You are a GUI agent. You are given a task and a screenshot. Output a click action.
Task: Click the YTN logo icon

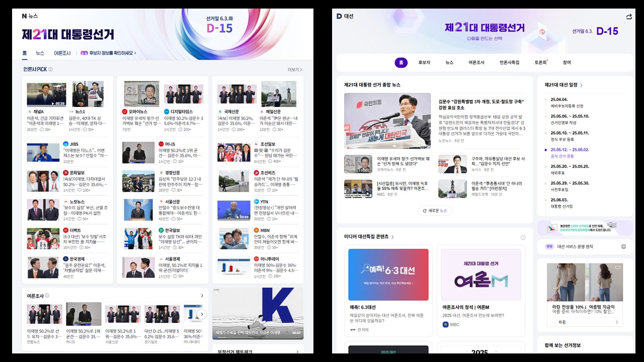(x=256, y=202)
